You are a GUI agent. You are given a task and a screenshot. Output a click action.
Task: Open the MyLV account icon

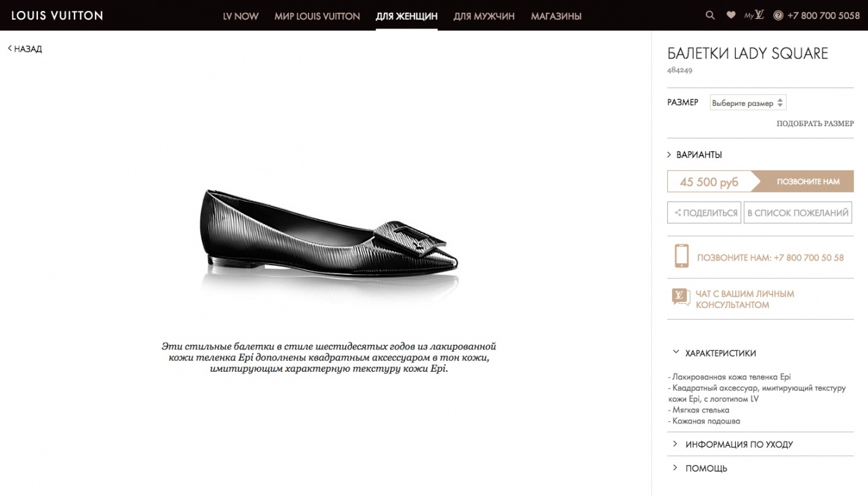pos(754,15)
